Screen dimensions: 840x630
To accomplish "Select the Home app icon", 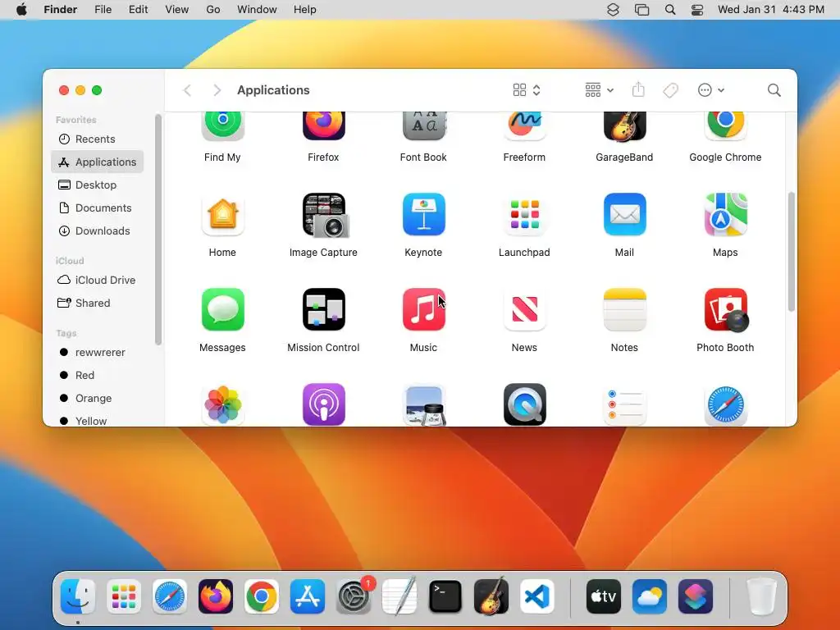I will tap(222, 214).
